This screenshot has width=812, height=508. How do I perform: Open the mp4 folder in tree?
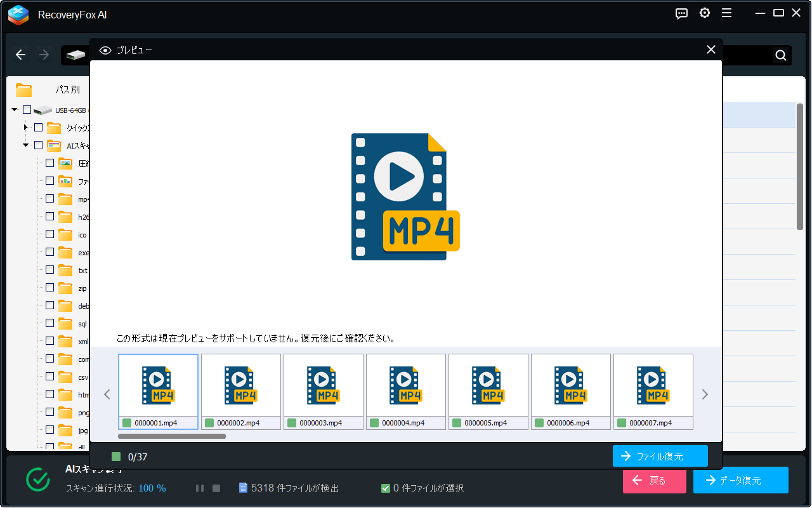[65, 199]
